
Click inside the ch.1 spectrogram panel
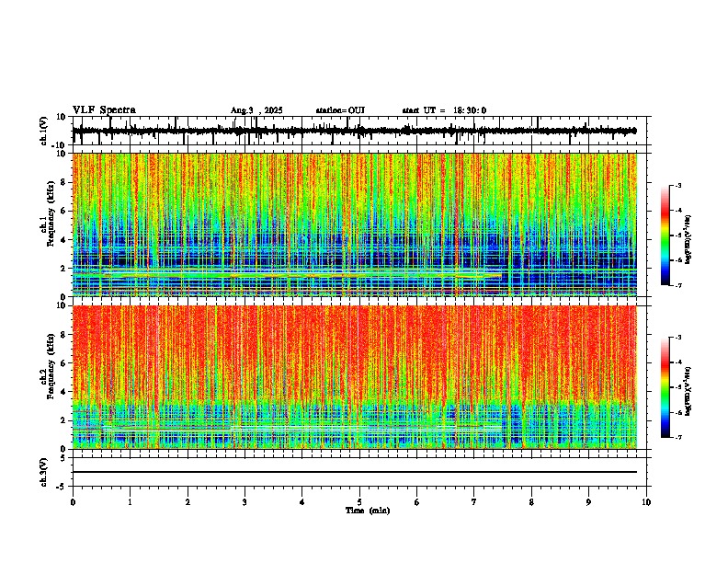pyautogui.click(x=354, y=224)
